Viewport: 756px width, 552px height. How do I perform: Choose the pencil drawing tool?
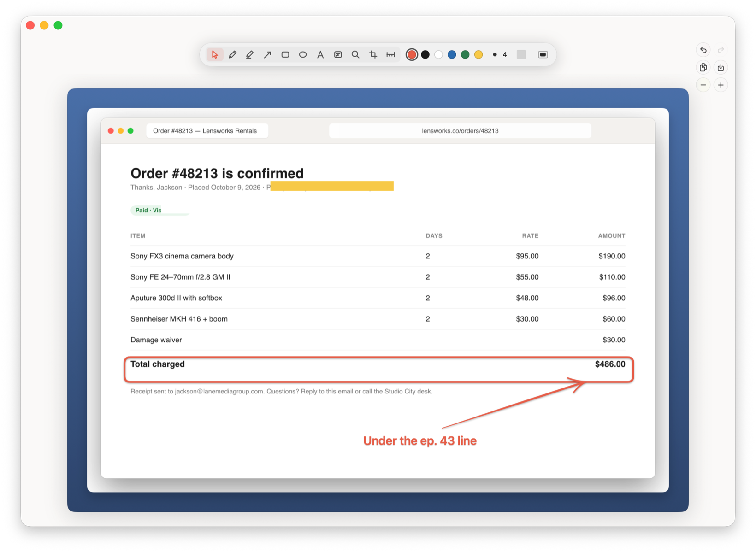(x=232, y=55)
